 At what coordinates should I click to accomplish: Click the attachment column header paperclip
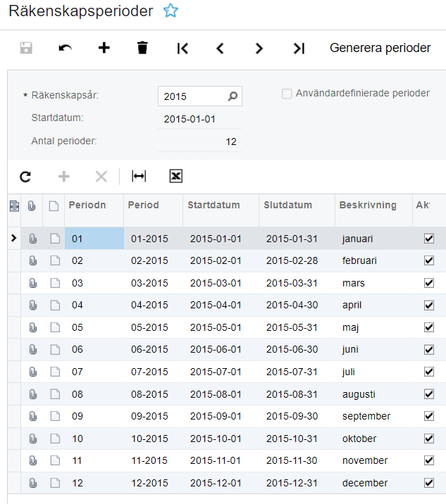click(32, 206)
